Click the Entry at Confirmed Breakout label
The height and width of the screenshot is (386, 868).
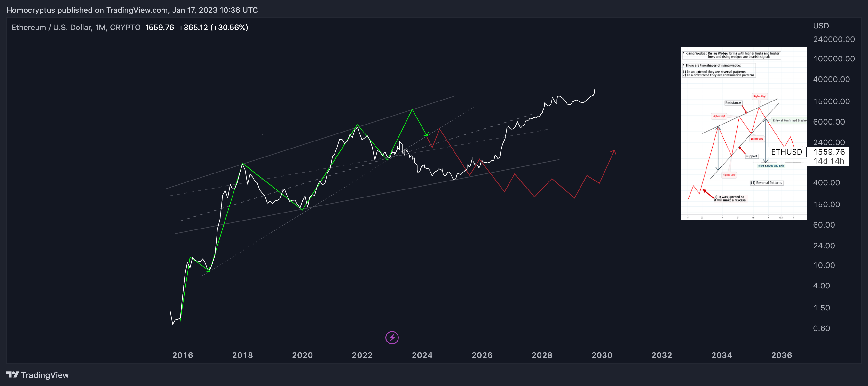(x=789, y=120)
